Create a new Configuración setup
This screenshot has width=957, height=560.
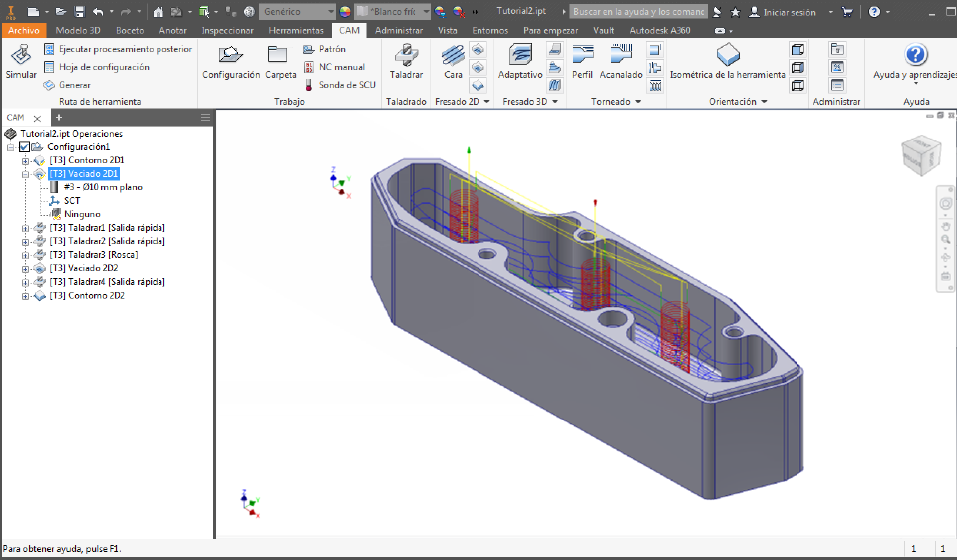[x=230, y=62]
